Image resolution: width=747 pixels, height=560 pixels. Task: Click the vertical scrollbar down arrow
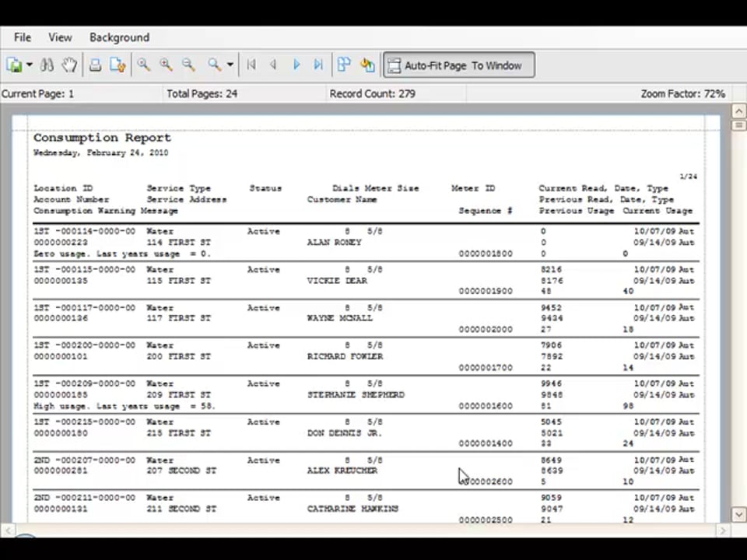click(x=738, y=514)
